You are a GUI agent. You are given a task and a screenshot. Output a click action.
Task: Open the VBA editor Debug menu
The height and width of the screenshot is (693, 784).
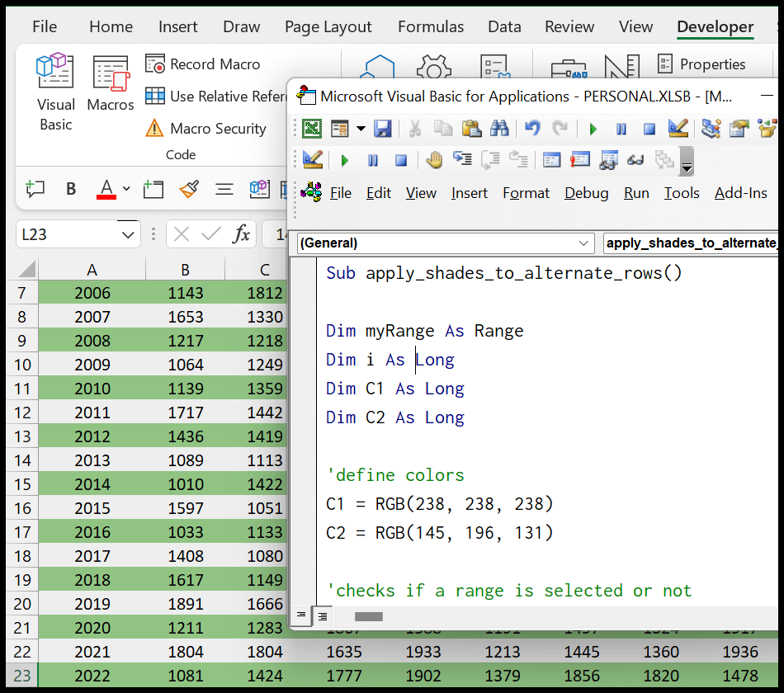[x=587, y=193]
